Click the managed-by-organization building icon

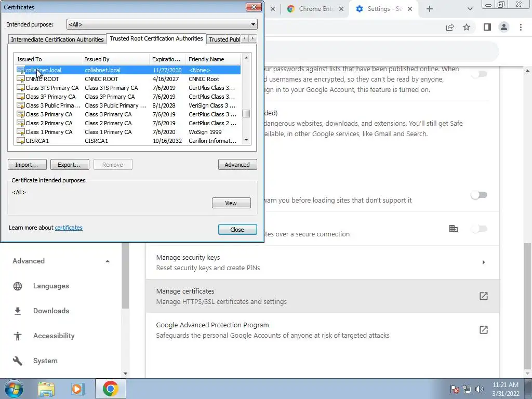tap(453, 229)
